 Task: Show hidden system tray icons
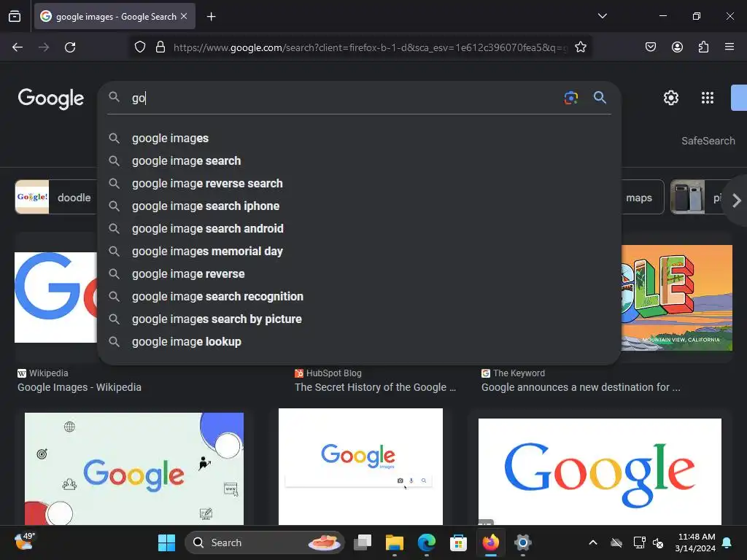(x=593, y=542)
